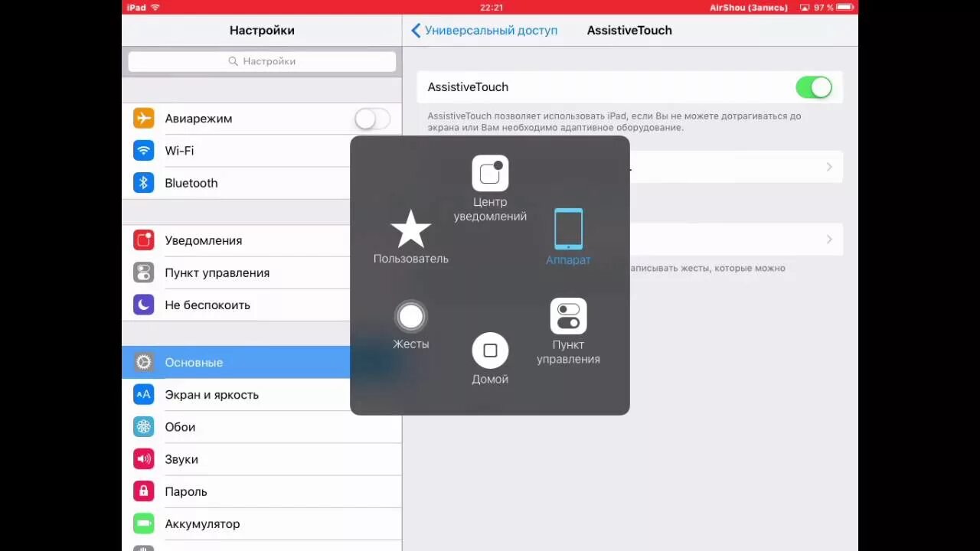Tap the 97 % battery percentage
Viewport: 980px width, 551px height.
click(824, 8)
